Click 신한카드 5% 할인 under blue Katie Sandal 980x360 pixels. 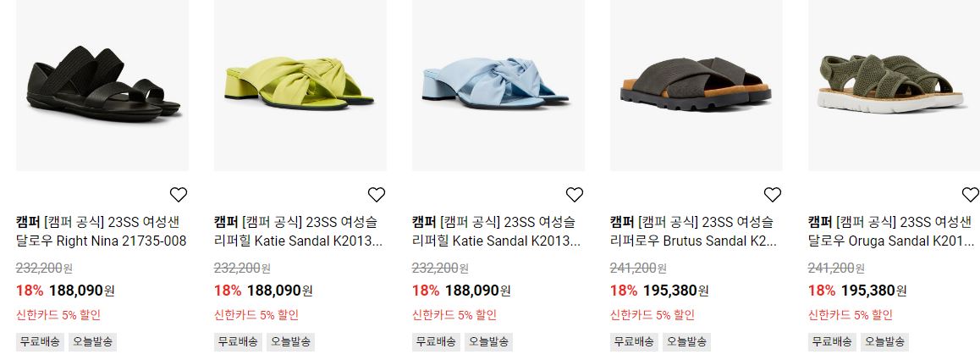tap(454, 315)
